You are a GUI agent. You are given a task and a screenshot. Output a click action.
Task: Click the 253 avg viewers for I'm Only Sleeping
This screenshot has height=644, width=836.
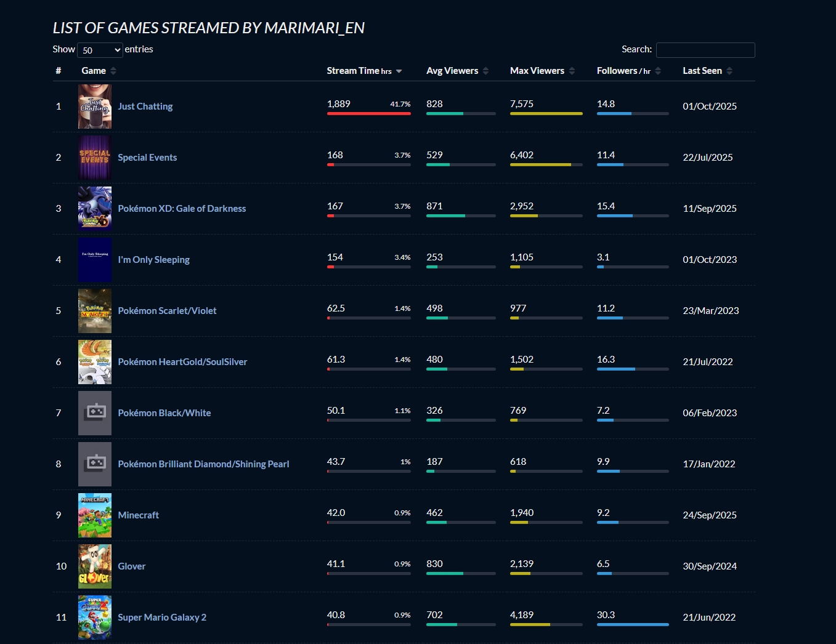pos(434,257)
